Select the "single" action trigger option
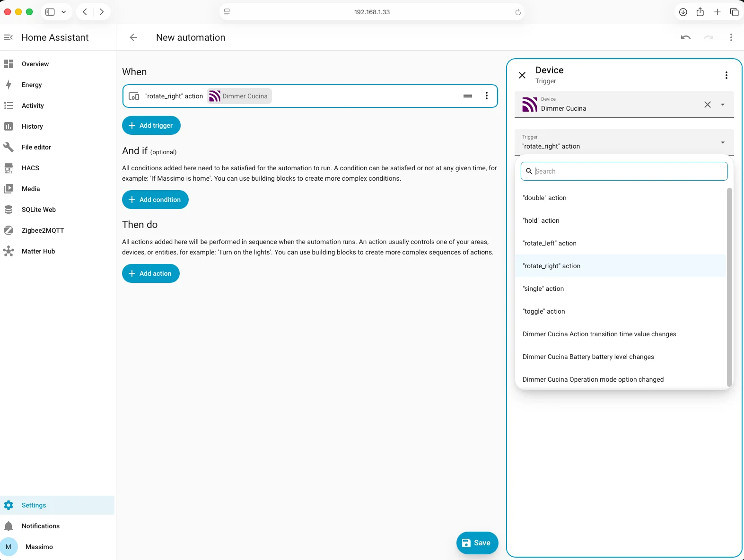Image resolution: width=744 pixels, height=560 pixels. pyautogui.click(x=620, y=289)
